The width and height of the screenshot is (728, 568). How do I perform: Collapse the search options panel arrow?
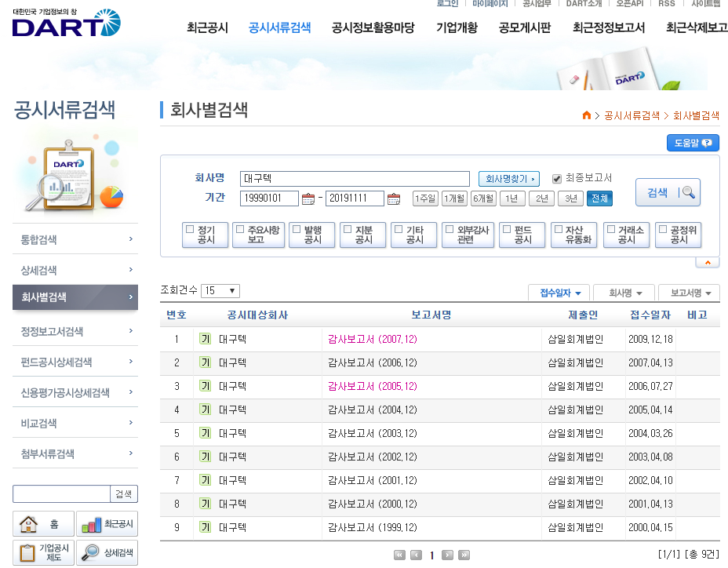pyautogui.click(x=708, y=262)
